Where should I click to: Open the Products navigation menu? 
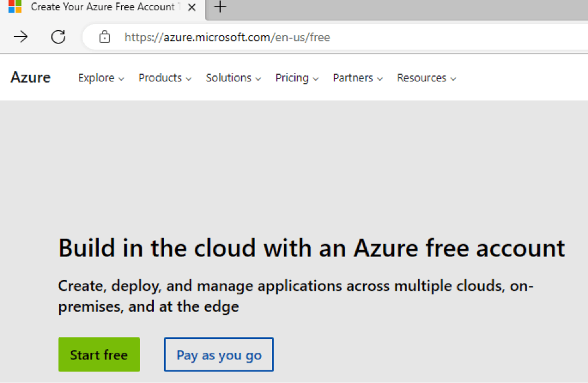[x=165, y=78]
